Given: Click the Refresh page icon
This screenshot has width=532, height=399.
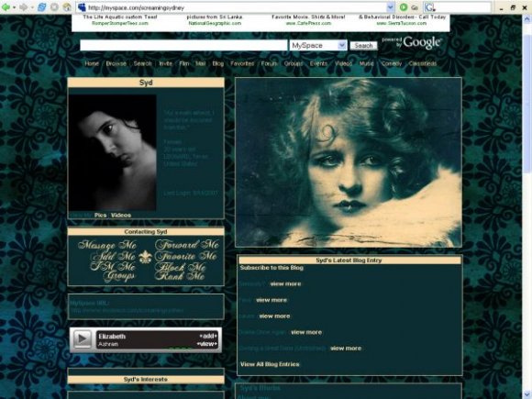Looking at the screenshot, I should [x=42, y=7].
